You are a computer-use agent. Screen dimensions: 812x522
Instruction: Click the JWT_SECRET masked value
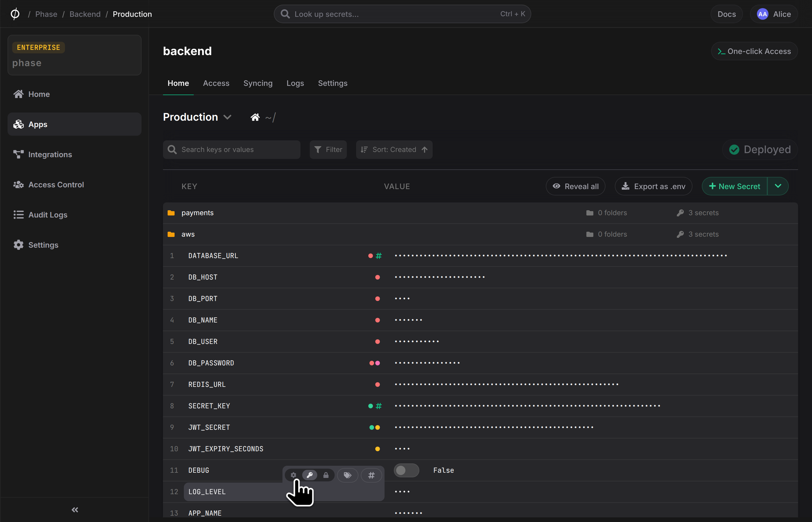click(494, 427)
